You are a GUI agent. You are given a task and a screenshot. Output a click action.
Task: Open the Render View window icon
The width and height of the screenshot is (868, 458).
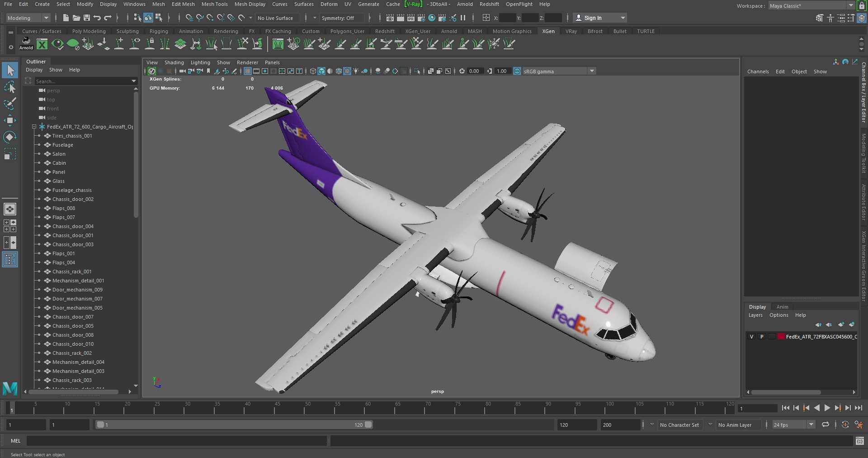pyautogui.click(x=390, y=18)
